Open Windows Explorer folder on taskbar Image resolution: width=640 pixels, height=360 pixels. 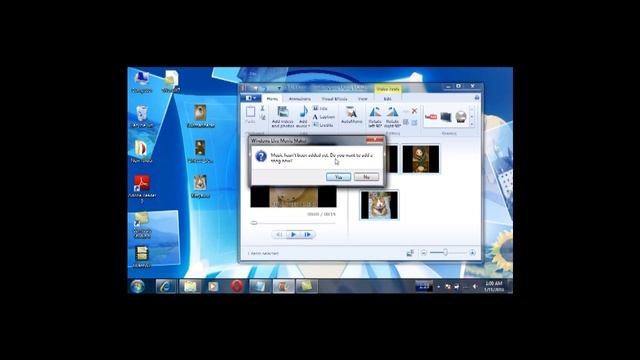tap(189, 286)
